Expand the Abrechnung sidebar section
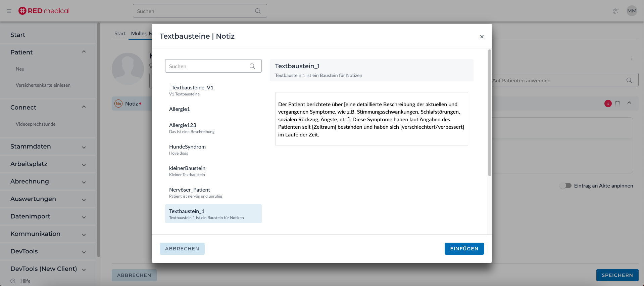 click(x=84, y=182)
